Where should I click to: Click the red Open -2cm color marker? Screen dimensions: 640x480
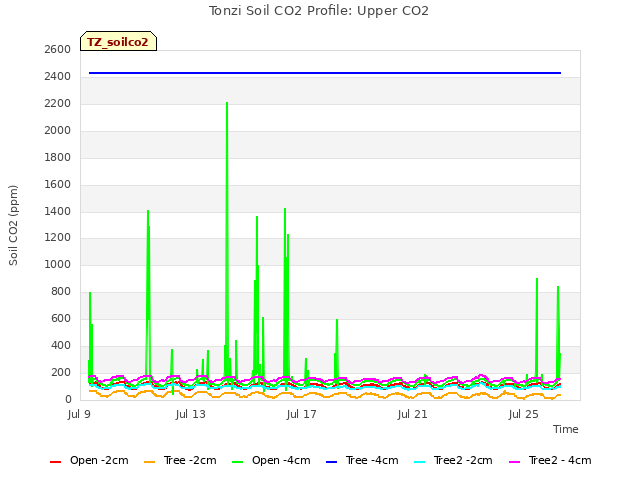click(x=55, y=462)
